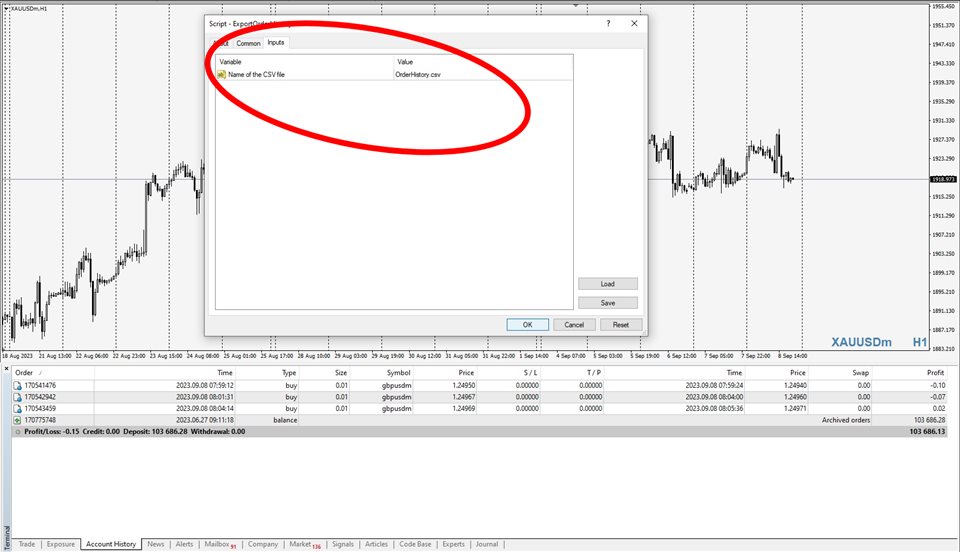Open the Mailbox tab
This screenshot has width=960, height=552.
[x=220, y=544]
